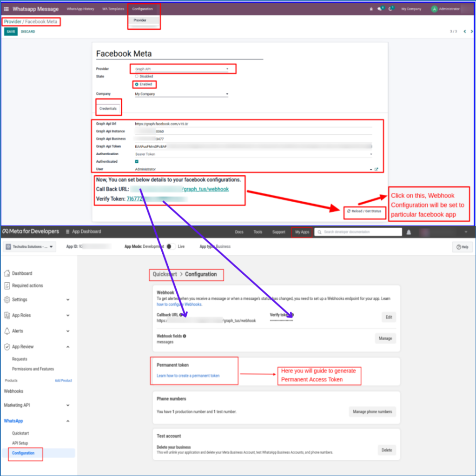Open the Configuration menu in Odoo
Screen dimensions: 476x476
[142, 9]
